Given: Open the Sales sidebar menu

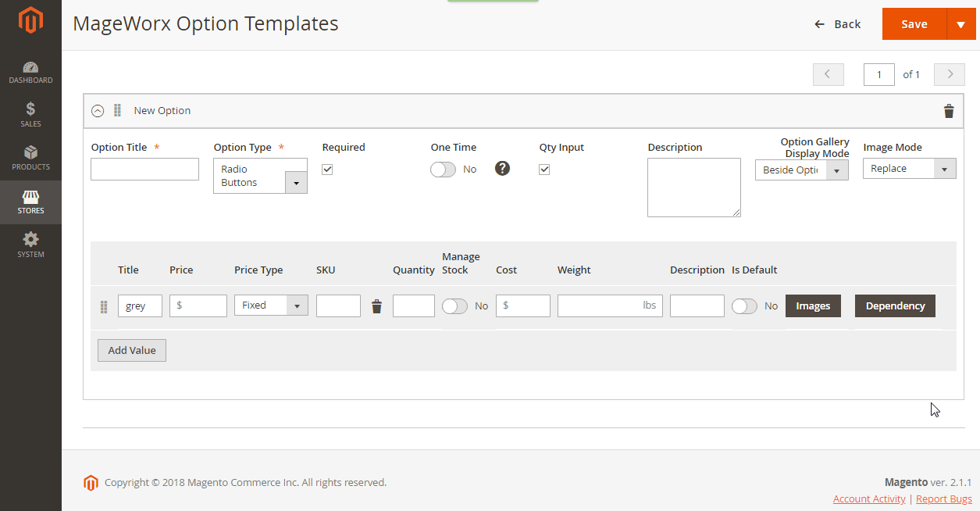Looking at the screenshot, I should coord(30,115).
